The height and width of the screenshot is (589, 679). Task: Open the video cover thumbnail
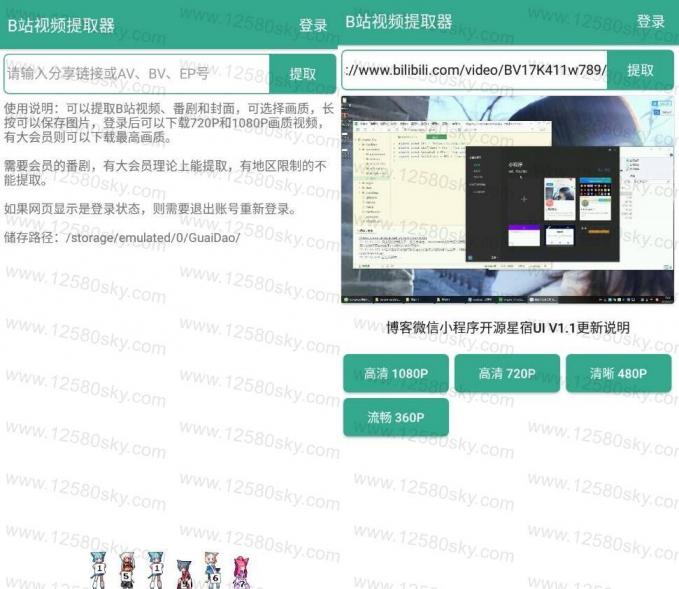(508, 200)
